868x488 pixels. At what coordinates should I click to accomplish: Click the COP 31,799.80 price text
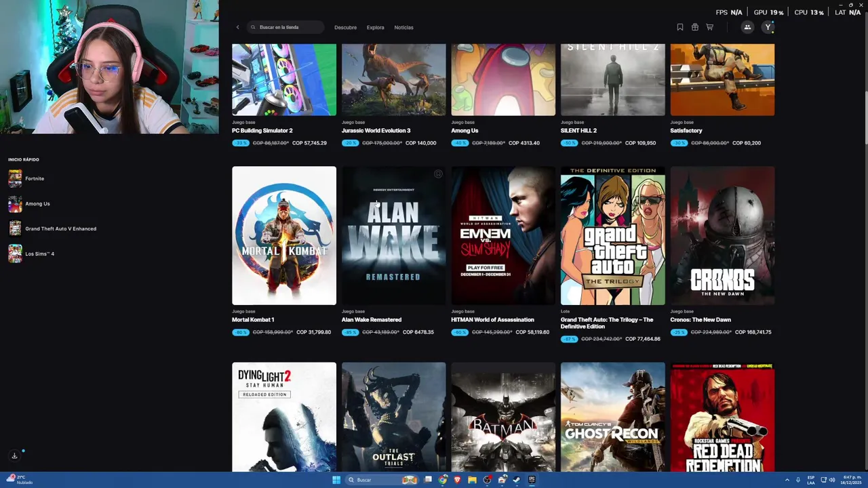[314, 332]
